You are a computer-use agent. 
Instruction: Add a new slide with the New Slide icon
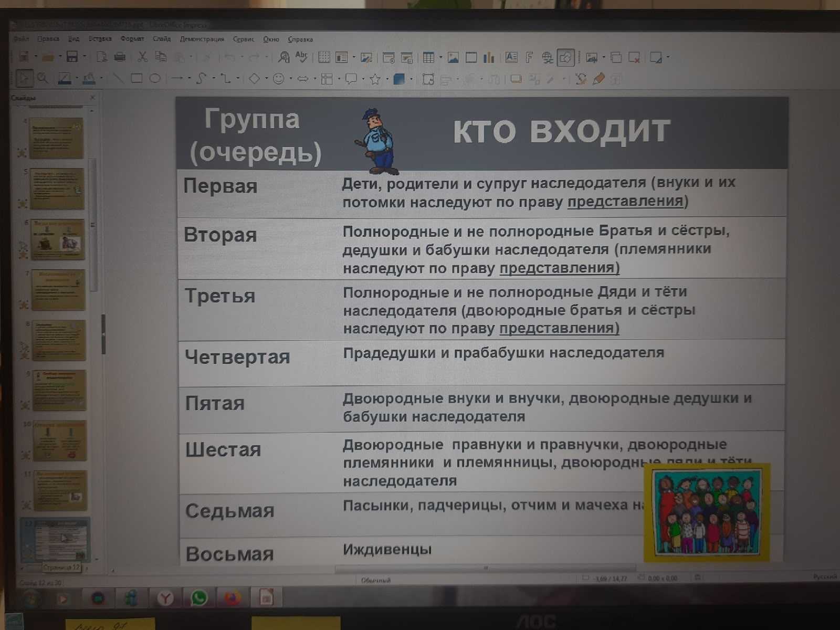point(592,57)
